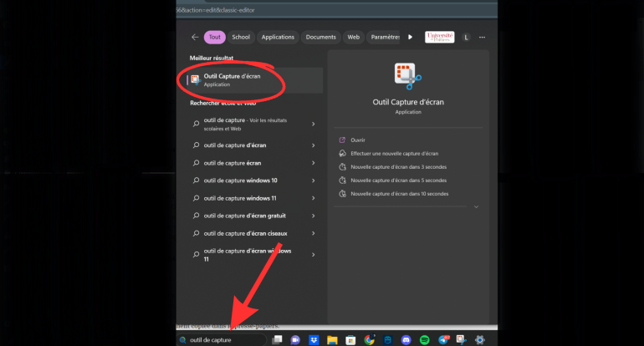Click the taskbar search magnifier icon

pos(183,340)
